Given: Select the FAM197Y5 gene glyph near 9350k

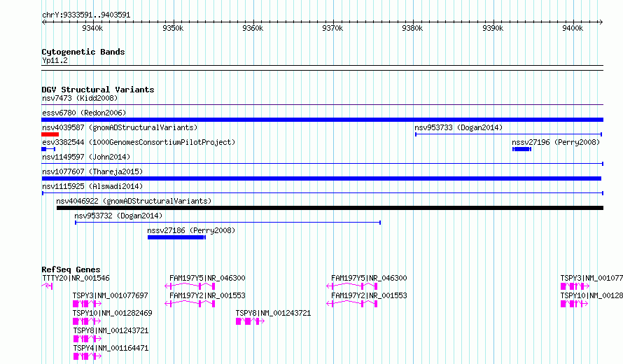Looking at the screenshot, I should click(x=190, y=286).
